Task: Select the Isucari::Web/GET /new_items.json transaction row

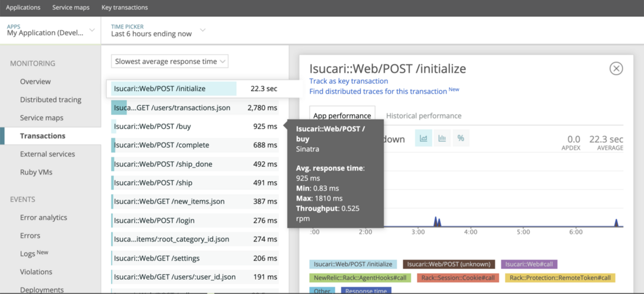Action: pyautogui.click(x=195, y=201)
